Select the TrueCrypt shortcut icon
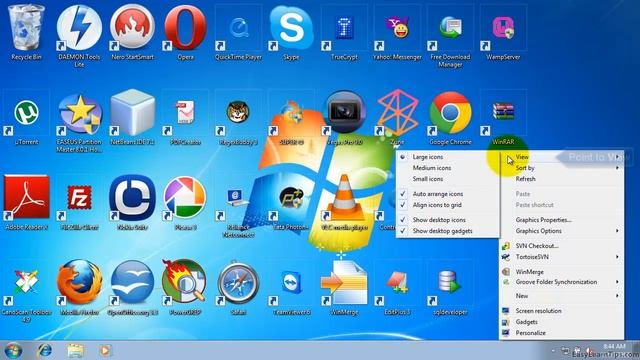The width and height of the screenshot is (640, 360). point(344,28)
